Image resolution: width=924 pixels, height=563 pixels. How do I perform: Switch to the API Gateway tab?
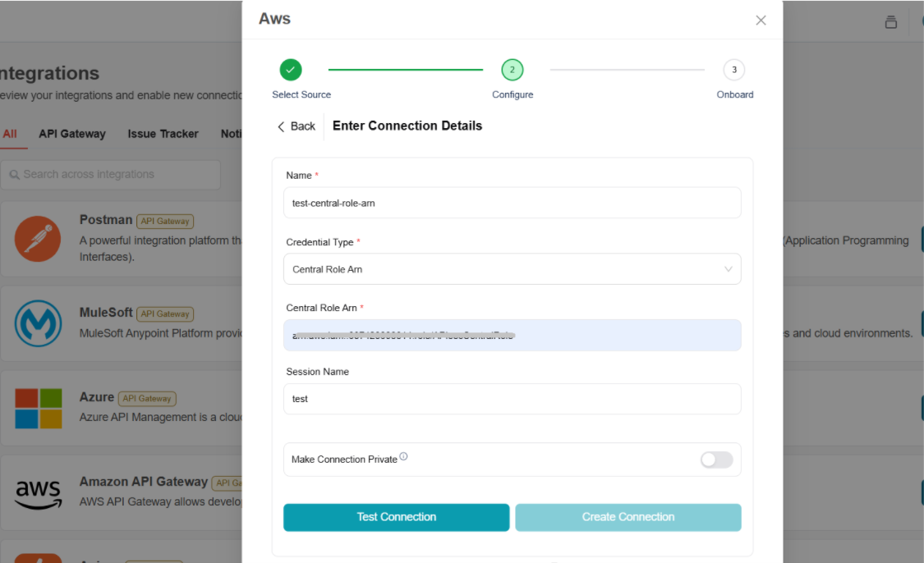click(x=72, y=134)
